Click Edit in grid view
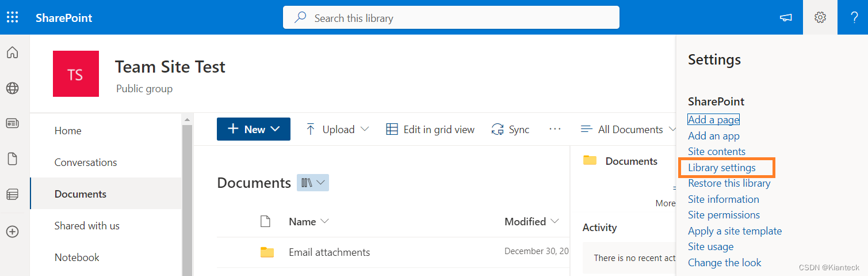This screenshot has width=868, height=276. pyautogui.click(x=430, y=129)
